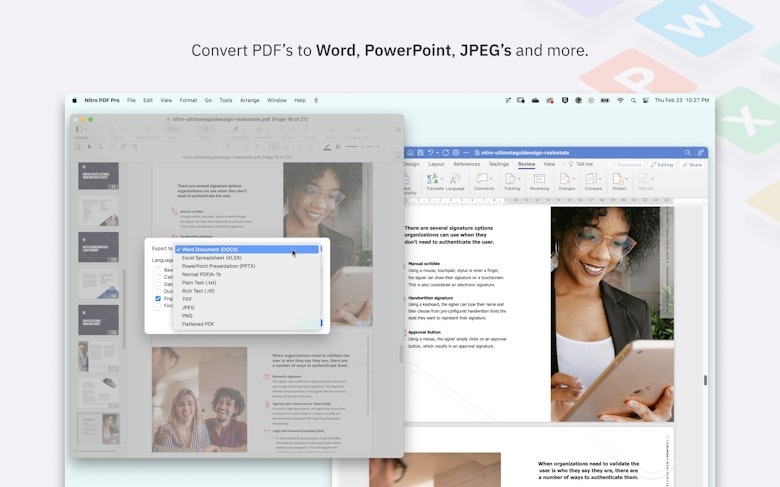Click Print icon in Word title bar
Viewport: 780px width, 487px height.
(456, 153)
